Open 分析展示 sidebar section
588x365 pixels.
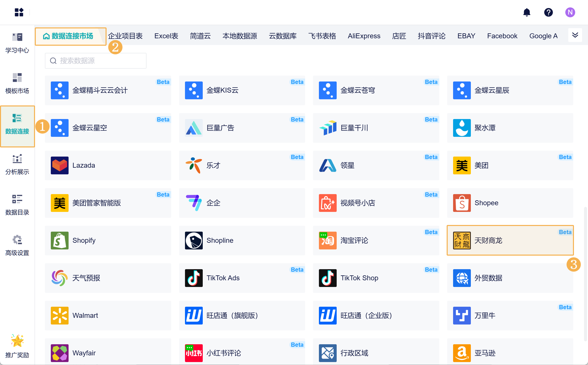pos(17,165)
